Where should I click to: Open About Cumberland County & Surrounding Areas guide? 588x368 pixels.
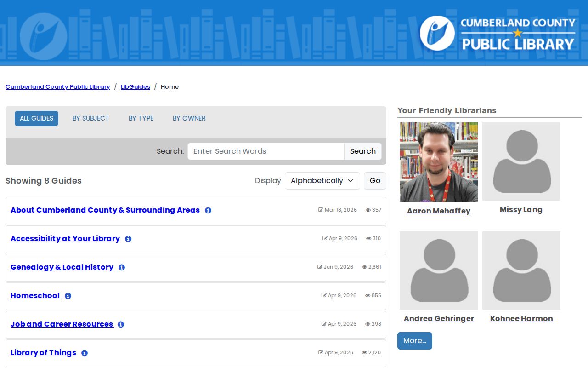[105, 210]
